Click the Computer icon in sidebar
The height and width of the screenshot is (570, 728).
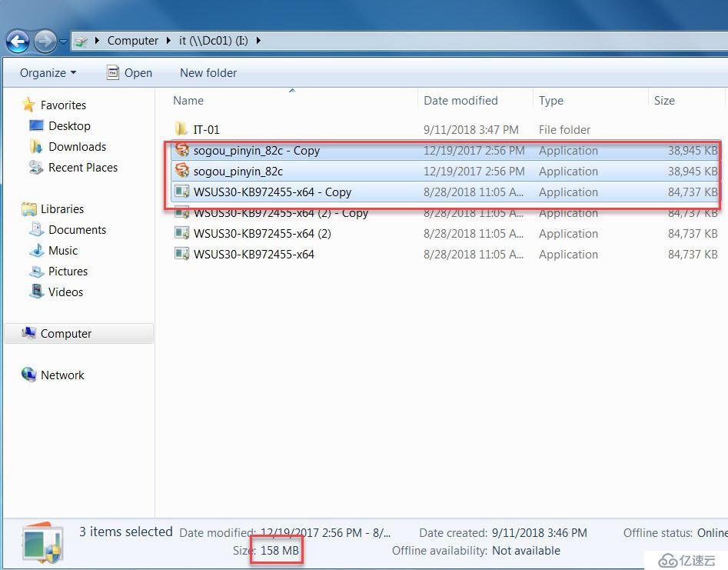[x=28, y=333]
